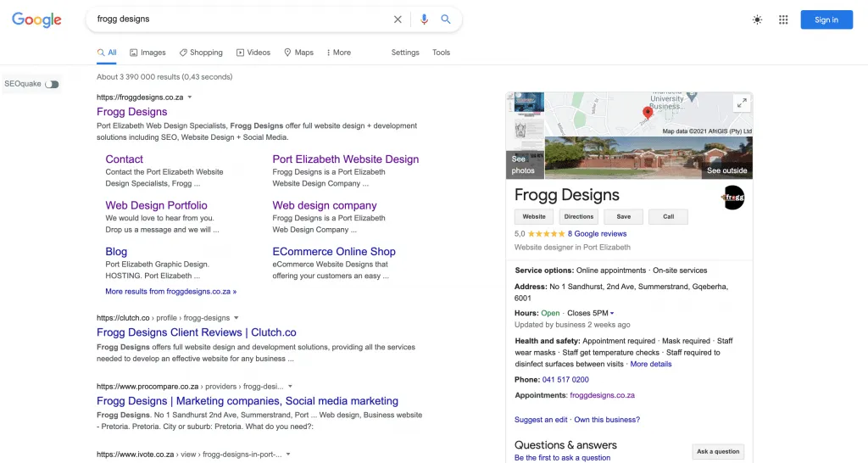Click the Sign in button

(x=826, y=20)
